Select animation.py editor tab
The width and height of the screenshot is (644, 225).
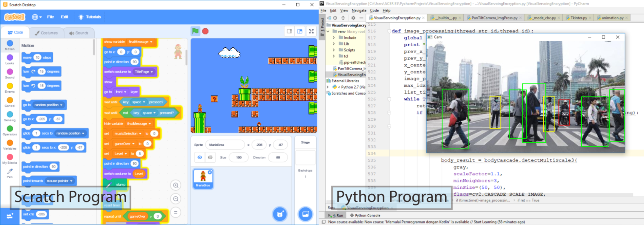[612, 18]
